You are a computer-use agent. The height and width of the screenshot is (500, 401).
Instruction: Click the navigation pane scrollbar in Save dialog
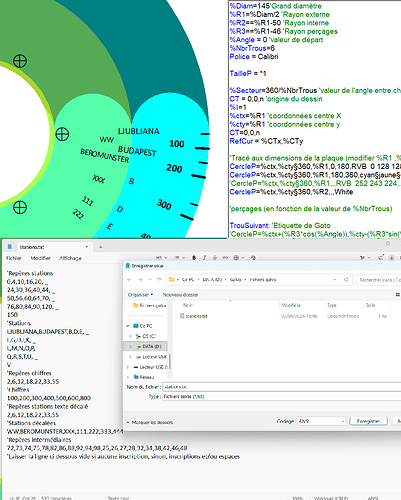(170, 361)
